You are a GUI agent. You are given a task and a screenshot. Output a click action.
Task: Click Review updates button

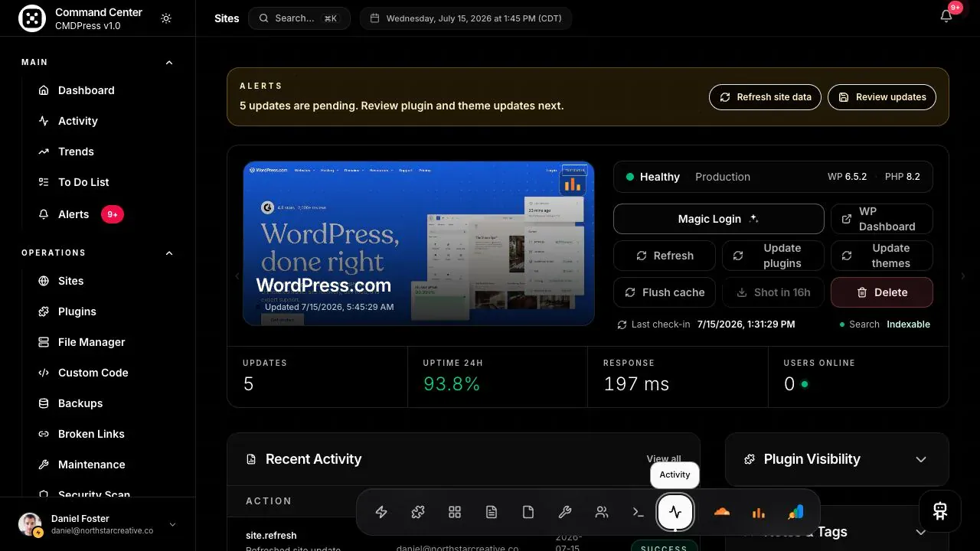click(882, 97)
